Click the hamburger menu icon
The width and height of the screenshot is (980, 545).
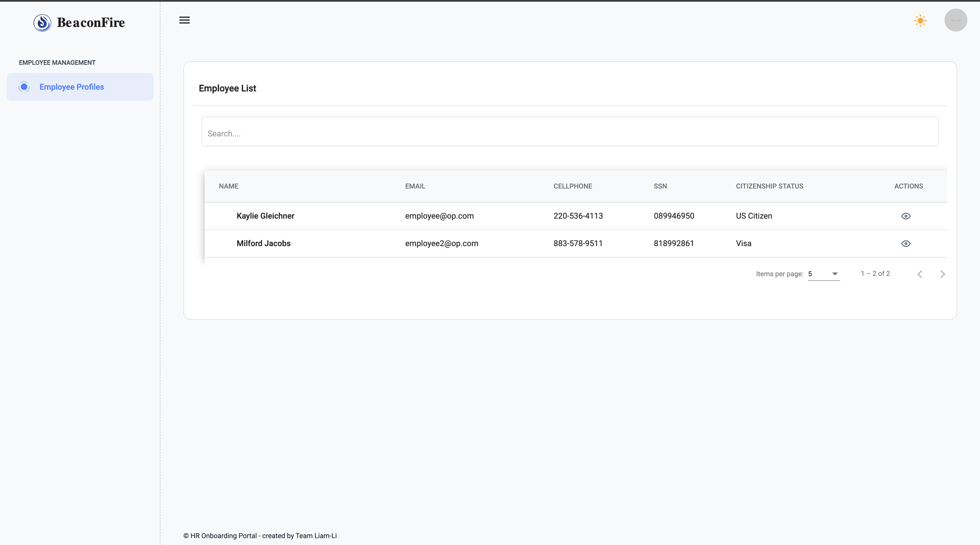(185, 20)
